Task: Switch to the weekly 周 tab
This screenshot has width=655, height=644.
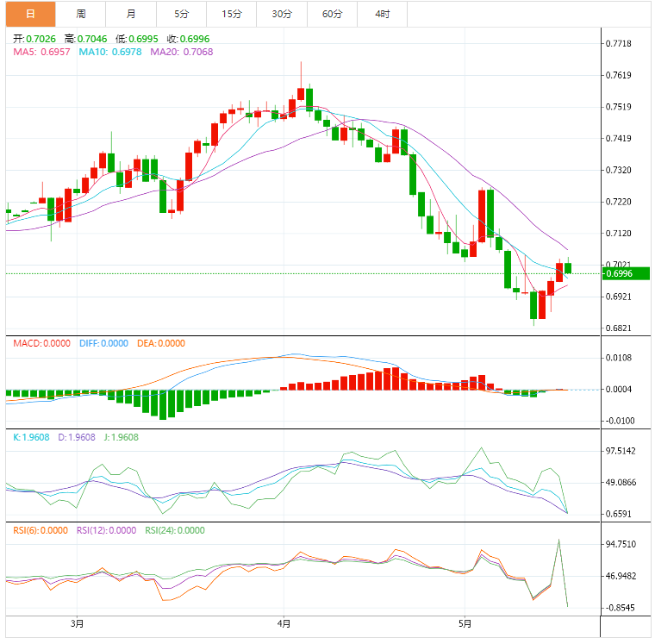Action: click(x=81, y=14)
